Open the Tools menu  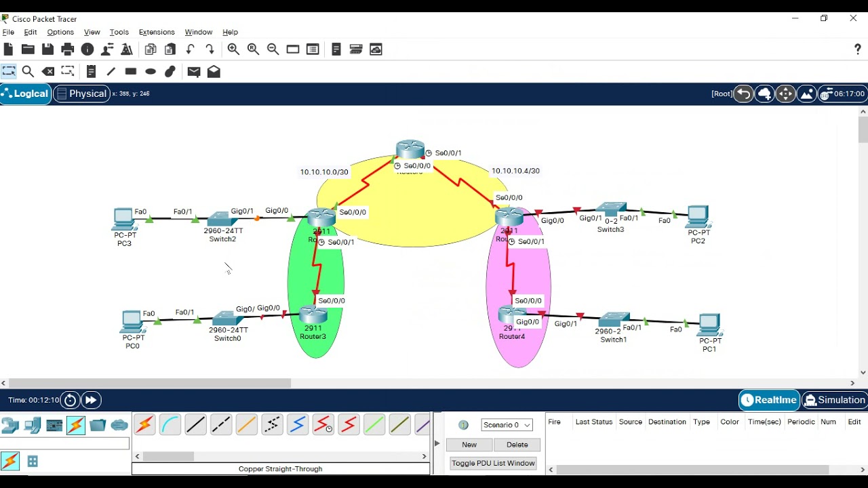(119, 32)
